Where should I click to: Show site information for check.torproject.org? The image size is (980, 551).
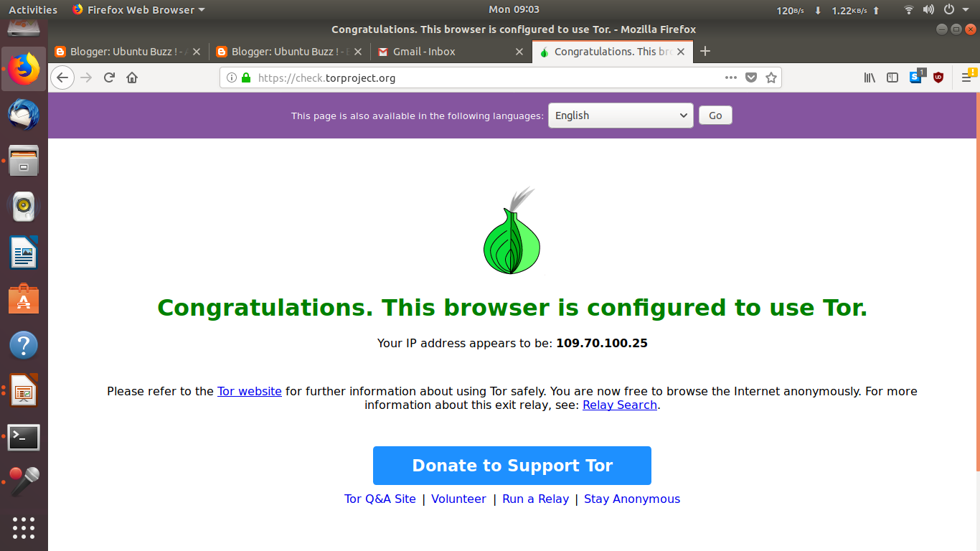(x=231, y=77)
